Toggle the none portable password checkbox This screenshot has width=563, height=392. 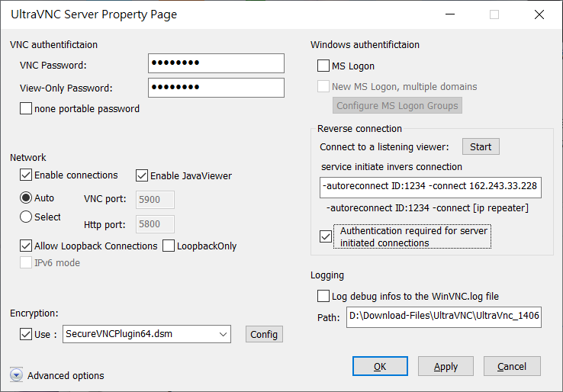tap(26, 108)
